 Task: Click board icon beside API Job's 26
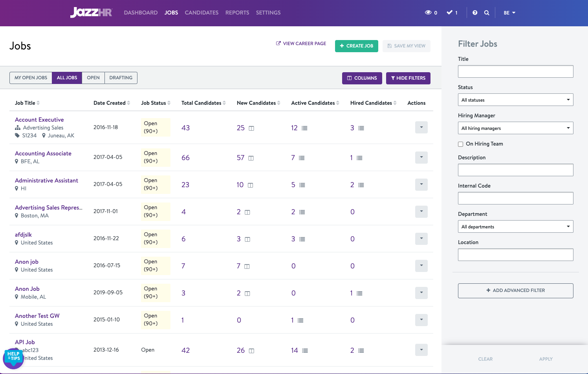(x=251, y=351)
